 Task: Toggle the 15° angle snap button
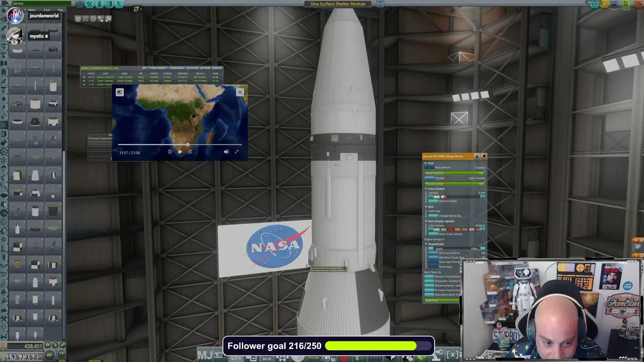tap(61, 353)
